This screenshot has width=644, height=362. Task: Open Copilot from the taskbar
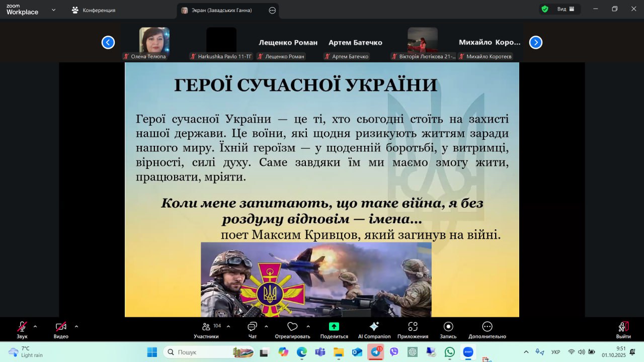(283, 352)
